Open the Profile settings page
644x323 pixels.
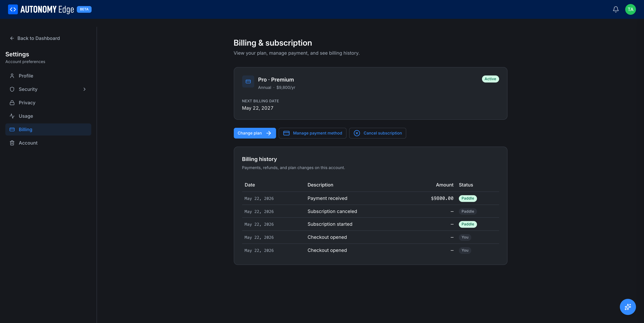point(48,76)
